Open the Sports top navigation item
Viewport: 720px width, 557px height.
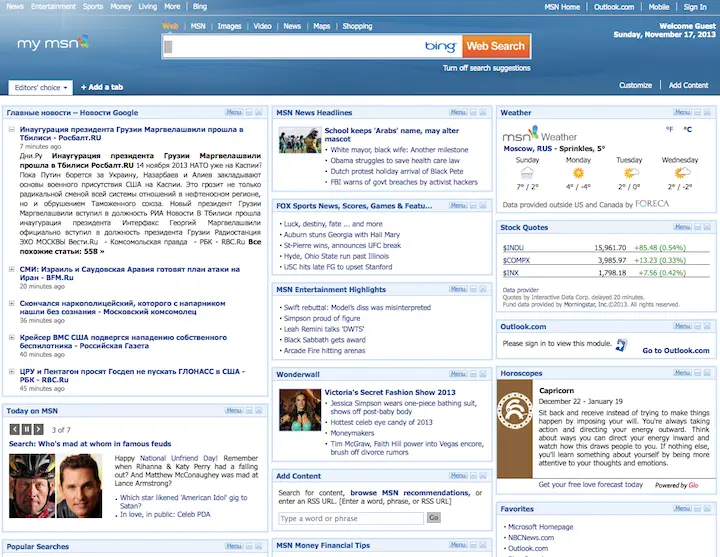[93, 6]
